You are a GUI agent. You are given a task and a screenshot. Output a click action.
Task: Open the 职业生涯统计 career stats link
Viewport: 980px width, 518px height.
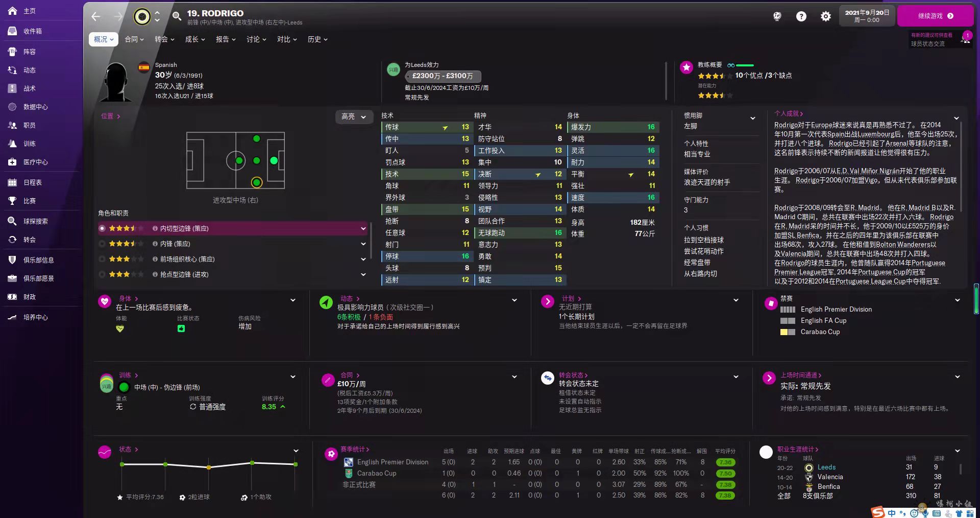[x=798, y=449]
